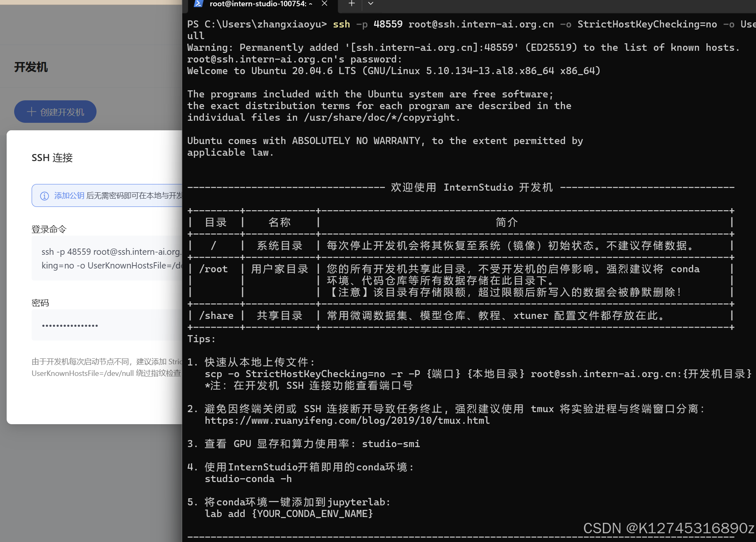Click the Welcome to Ubuntu 20.04.6 LTS line
The image size is (756, 542).
pyautogui.click(x=394, y=71)
